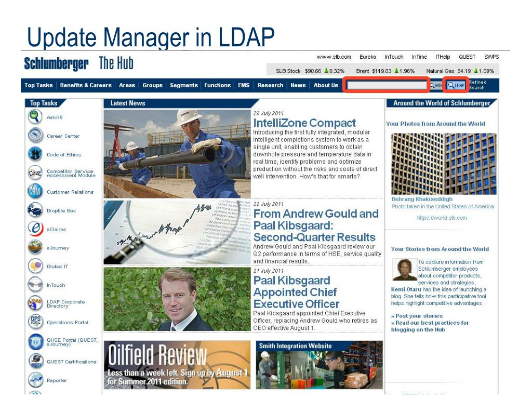Open the QUEST top header link
This screenshot has height=399, width=532.
(467, 57)
